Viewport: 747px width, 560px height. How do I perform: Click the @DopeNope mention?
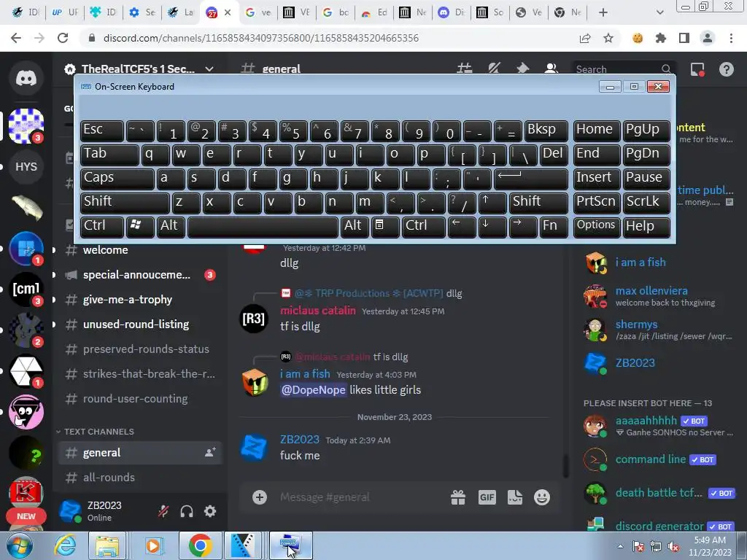coord(313,390)
